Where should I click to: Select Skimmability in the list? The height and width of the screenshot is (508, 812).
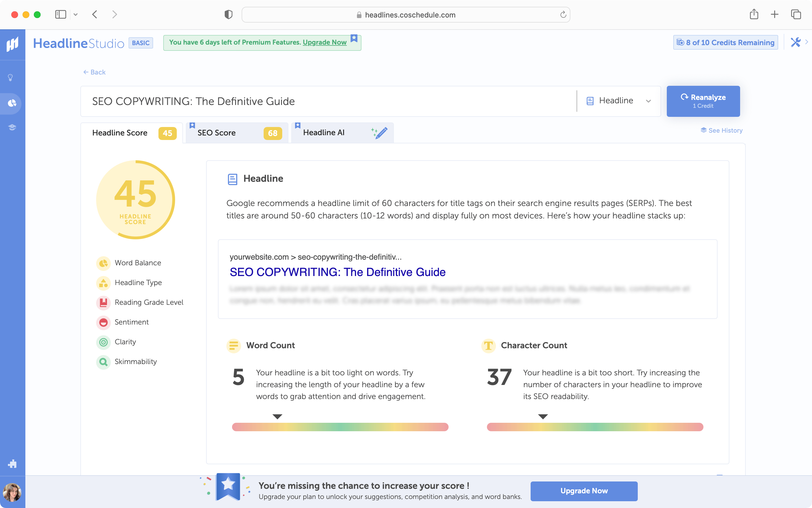pyautogui.click(x=136, y=362)
